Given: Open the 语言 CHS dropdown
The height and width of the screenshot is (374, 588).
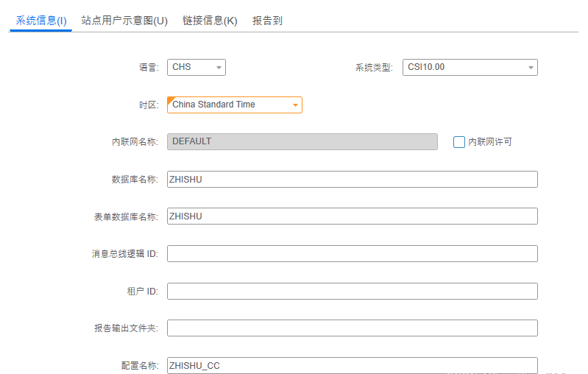Looking at the screenshot, I should [x=196, y=67].
